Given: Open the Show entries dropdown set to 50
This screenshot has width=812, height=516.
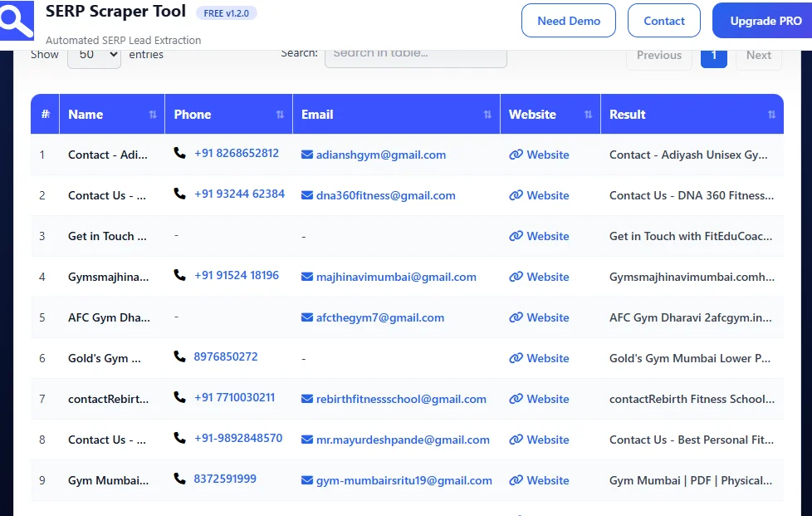Looking at the screenshot, I should click(x=94, y=54).
